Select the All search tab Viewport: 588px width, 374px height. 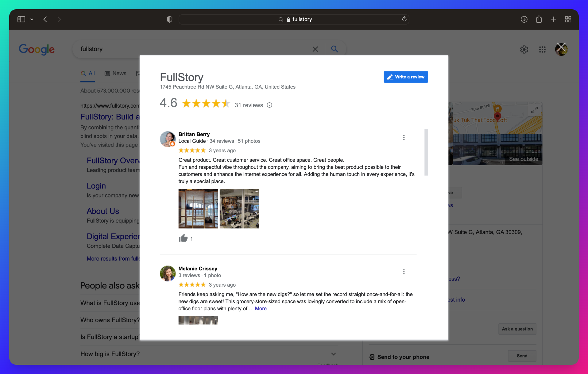pos(88,74)
